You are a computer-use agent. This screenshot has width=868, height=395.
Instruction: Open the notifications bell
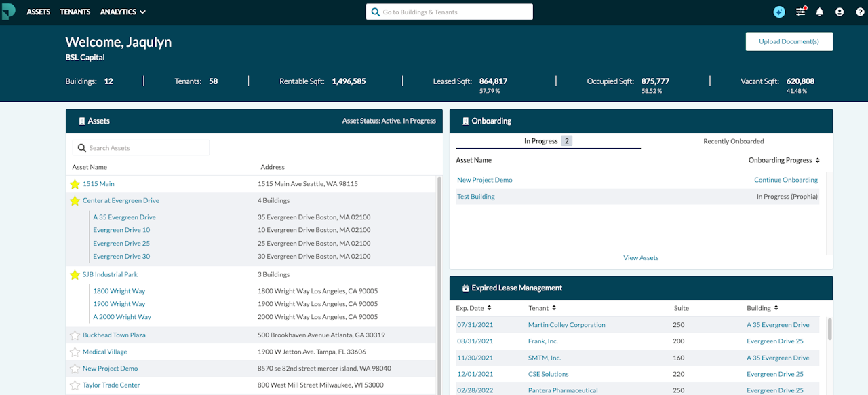coord(820,12)
